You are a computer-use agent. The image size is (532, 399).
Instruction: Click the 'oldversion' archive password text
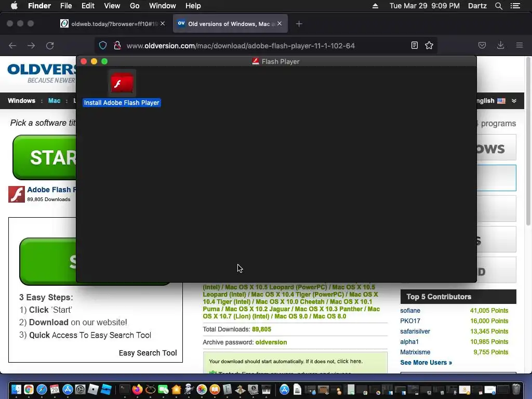tap(271, 342)
